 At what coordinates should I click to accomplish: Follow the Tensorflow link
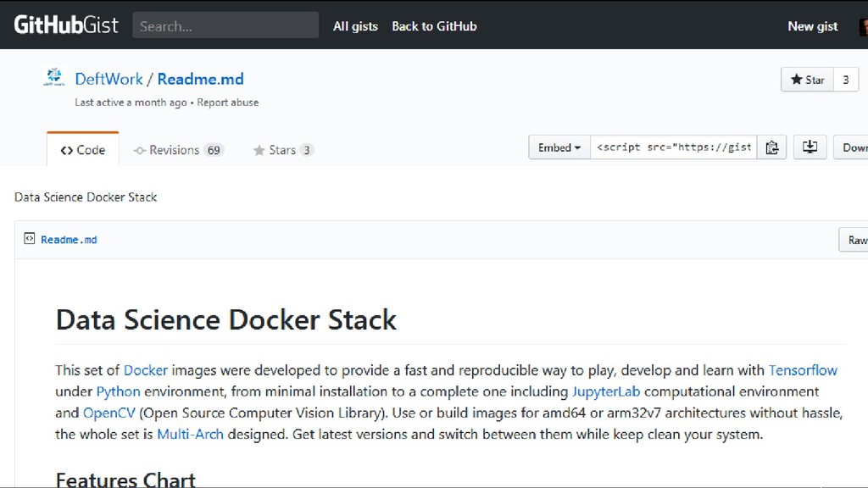coord(803,370)
